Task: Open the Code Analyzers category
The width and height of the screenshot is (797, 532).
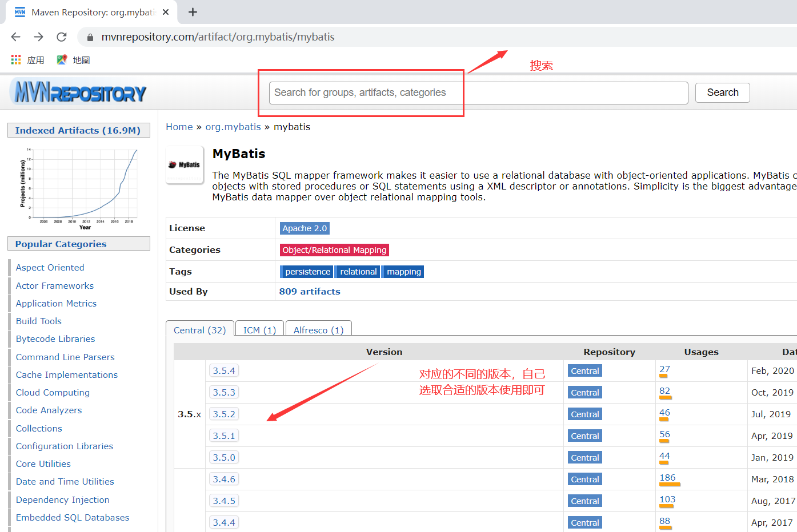Action: (x=49, y=410)
